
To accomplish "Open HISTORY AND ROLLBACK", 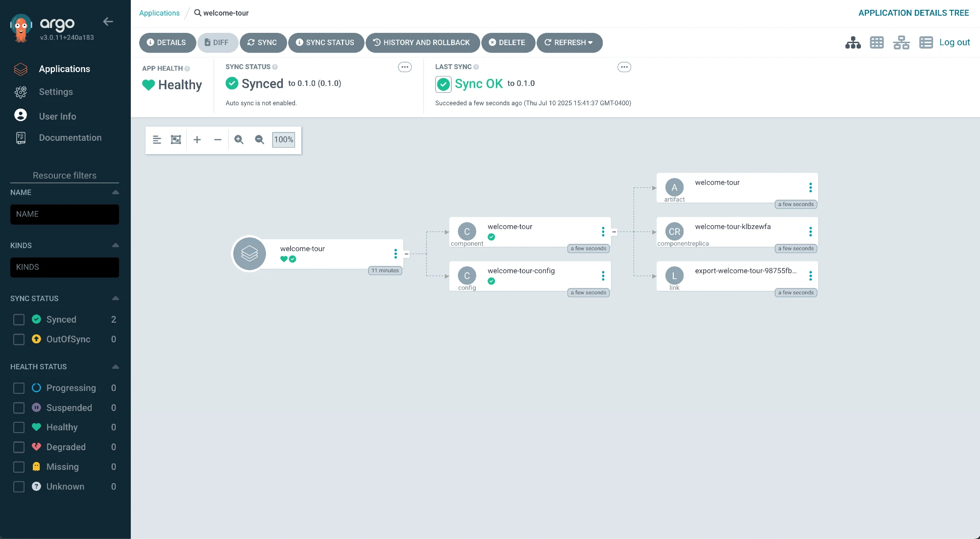I will click(422, 43).
